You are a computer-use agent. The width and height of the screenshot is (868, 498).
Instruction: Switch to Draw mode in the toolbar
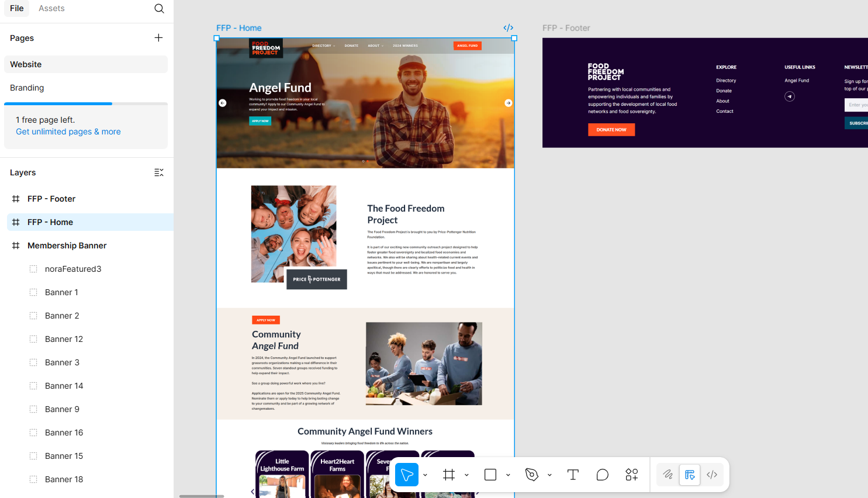(668, 475)
